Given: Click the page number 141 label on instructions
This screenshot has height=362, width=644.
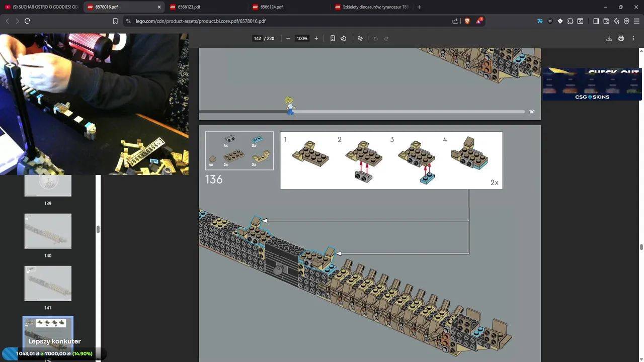Looking at the screenshot, I should (x=532, y=112).
